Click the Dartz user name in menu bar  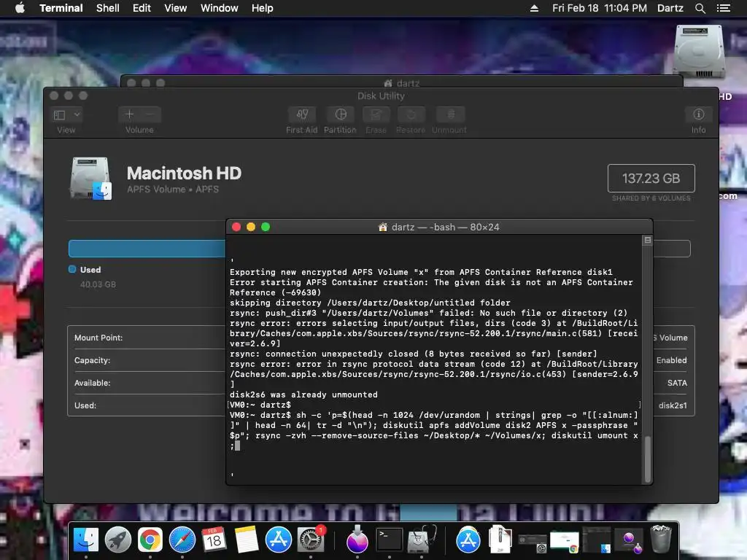[x=670, y=8]
